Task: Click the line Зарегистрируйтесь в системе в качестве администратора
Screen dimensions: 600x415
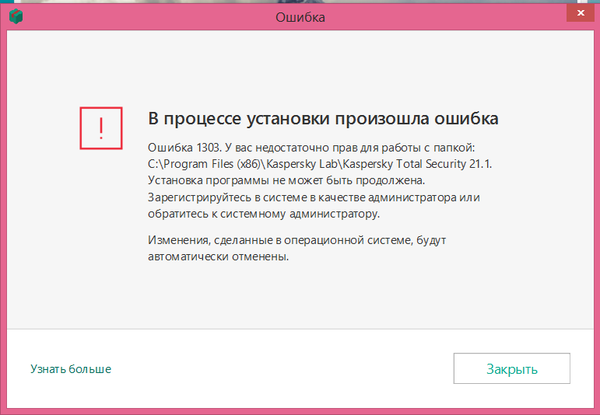Action: coord(314,197)
